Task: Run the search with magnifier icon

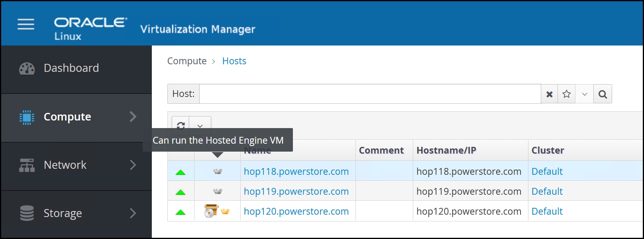Action: pyautogui.click(x=603, y=94)
